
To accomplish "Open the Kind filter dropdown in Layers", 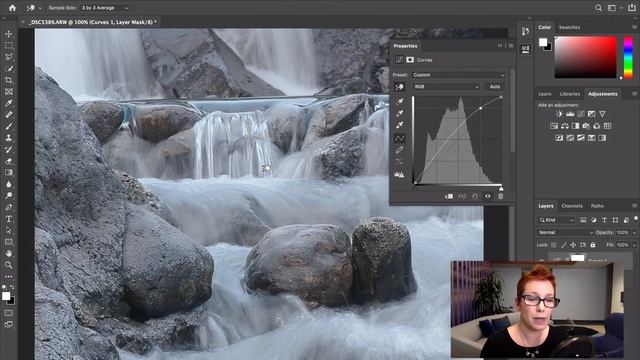I will pyautogui.click(x=556, y=220).
